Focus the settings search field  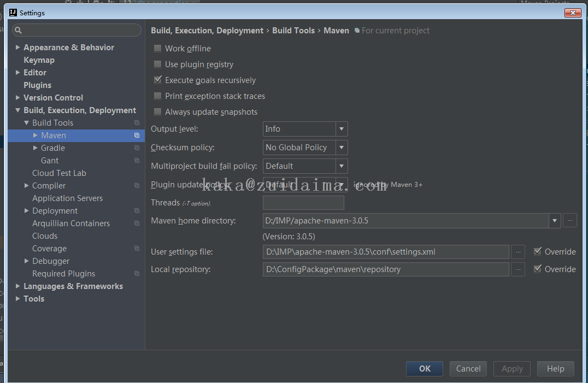click(x=77, y=30)
